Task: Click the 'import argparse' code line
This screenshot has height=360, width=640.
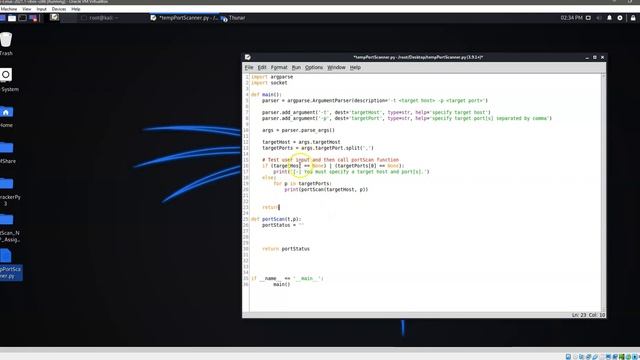Action: 272,77
